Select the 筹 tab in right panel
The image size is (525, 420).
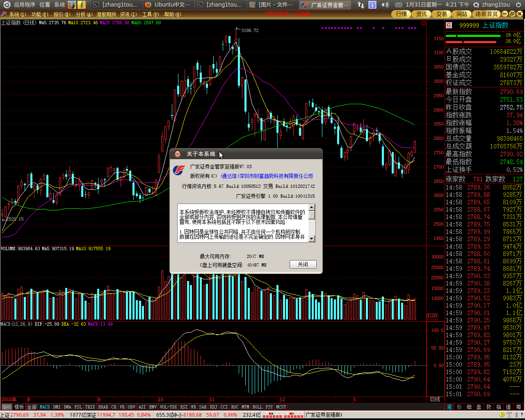(519, 407)
